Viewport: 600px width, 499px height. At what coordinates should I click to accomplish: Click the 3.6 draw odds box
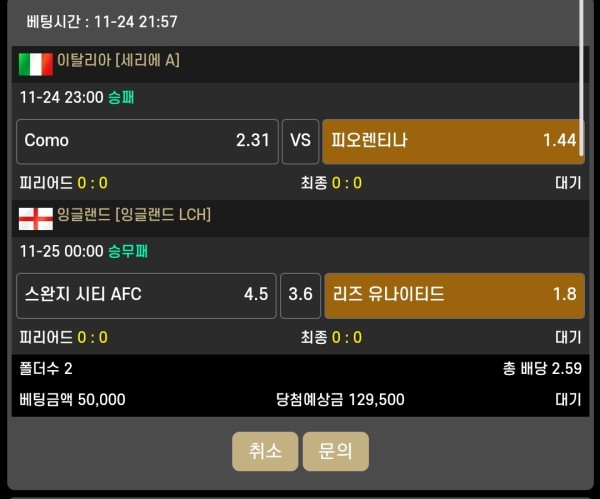point(300,295)
